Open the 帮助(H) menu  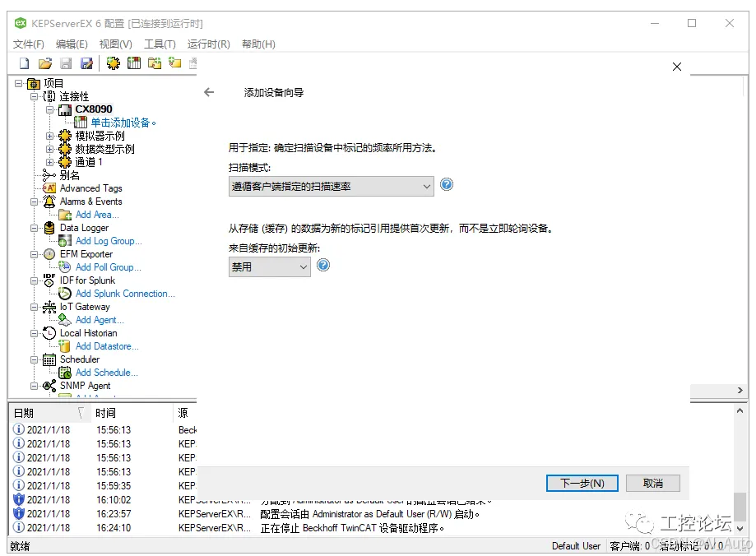tap(258, 44)
